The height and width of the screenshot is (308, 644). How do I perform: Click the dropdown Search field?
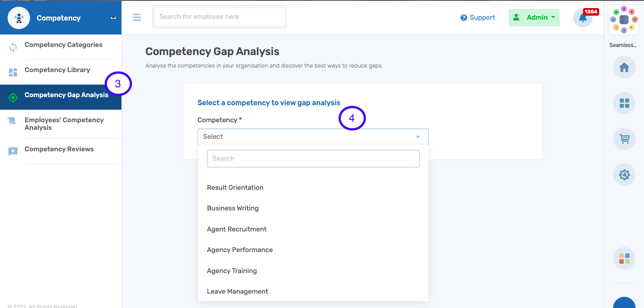tap(313, 158)
